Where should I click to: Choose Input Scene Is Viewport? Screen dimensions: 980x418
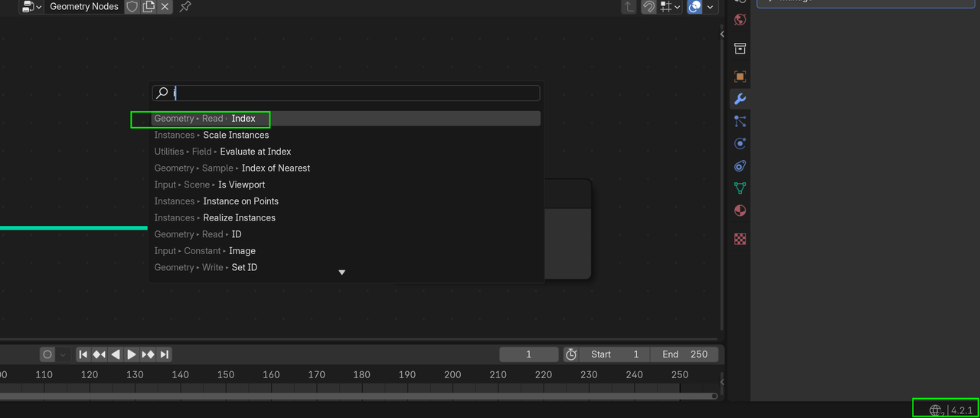346,185
